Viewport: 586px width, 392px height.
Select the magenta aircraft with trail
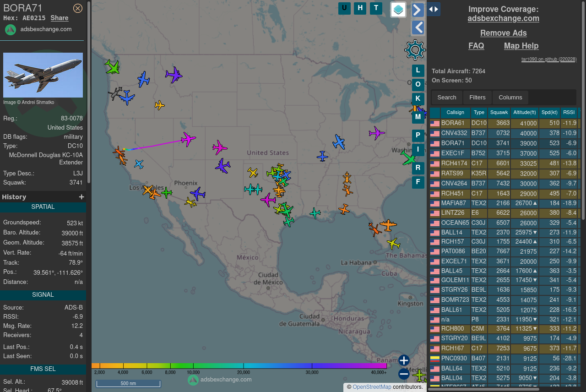pyautogui.click(x=188, y=139)
